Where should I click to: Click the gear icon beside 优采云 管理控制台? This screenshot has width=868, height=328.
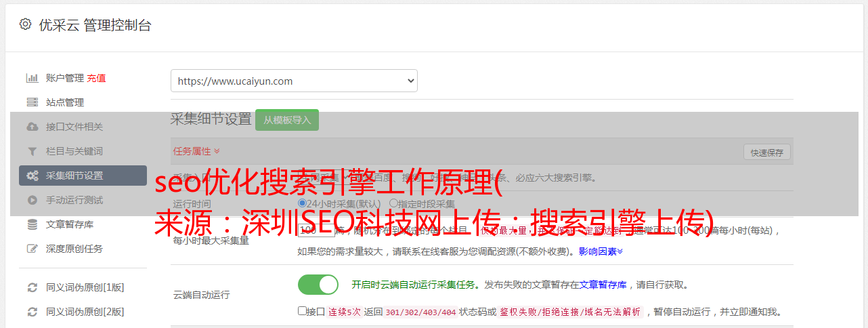(25, 24)
